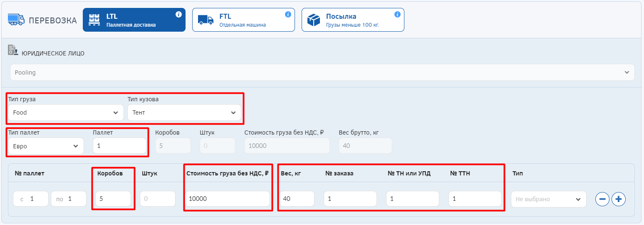
Task: Expand the Тип паллет Евро dropdown
Action: [x=46, y=146]
